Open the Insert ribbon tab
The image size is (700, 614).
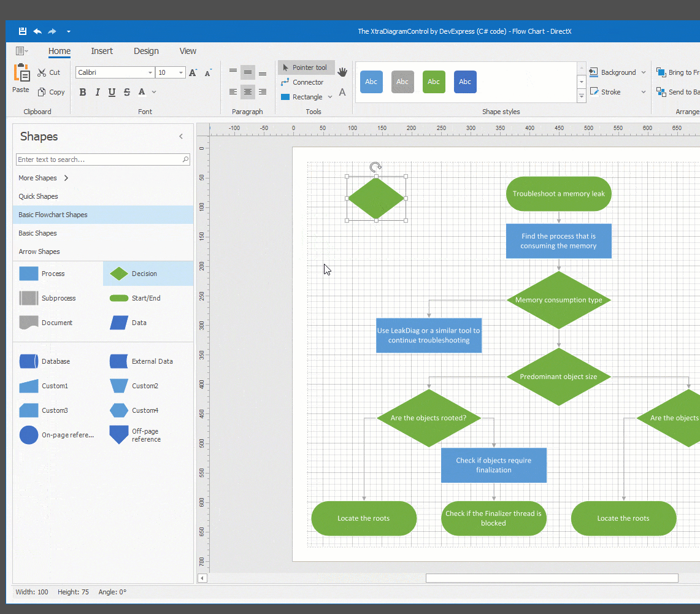point(102,51)
